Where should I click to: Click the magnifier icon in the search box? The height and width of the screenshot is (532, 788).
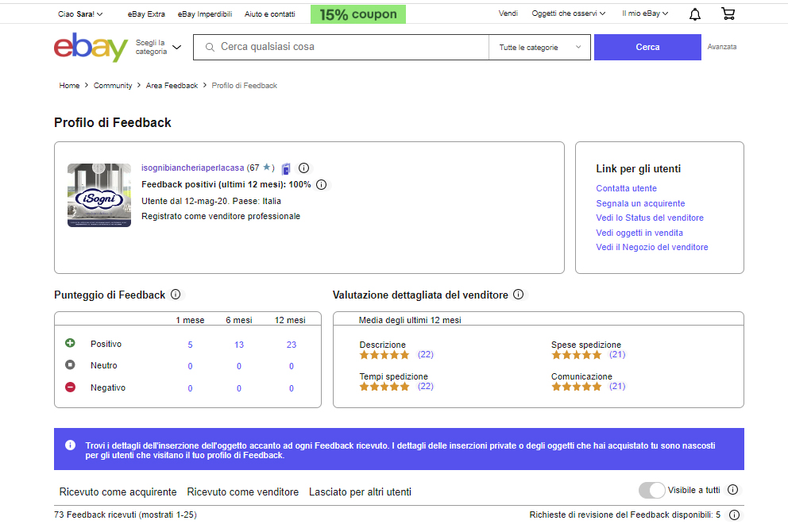click(x=210, y=47)
